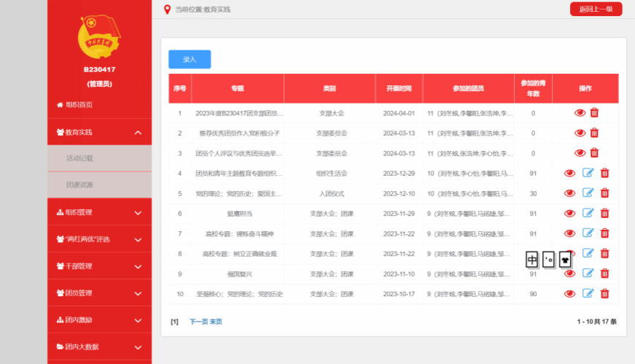This screenshot has width=635, height=364.
Task: Go to 下一页 in pagination
Action: point(198,322)
